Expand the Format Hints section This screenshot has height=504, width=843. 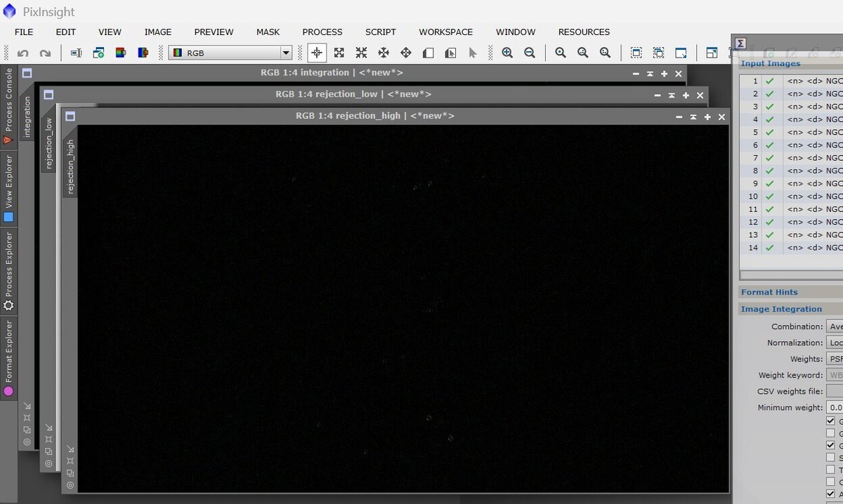770,292
